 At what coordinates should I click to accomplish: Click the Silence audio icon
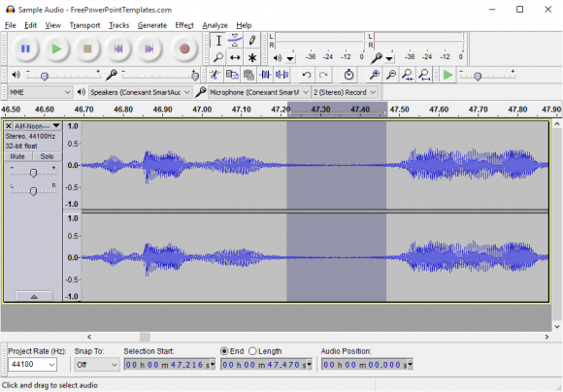tap(281, 75)
